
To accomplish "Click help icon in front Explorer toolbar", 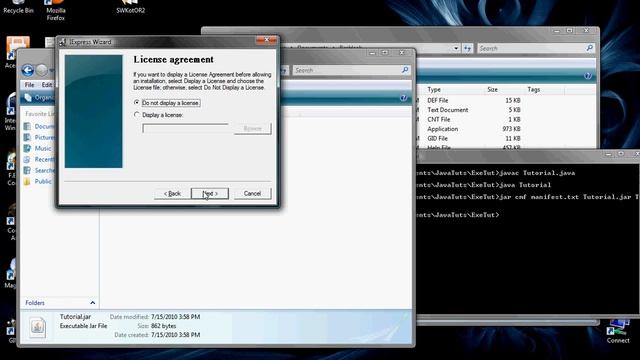I will coord(403,98).
